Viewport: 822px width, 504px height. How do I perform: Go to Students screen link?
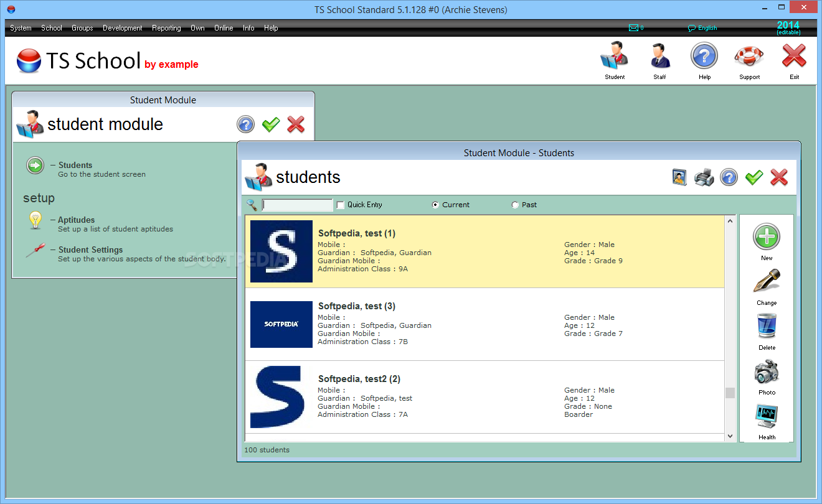pos(75,165)
